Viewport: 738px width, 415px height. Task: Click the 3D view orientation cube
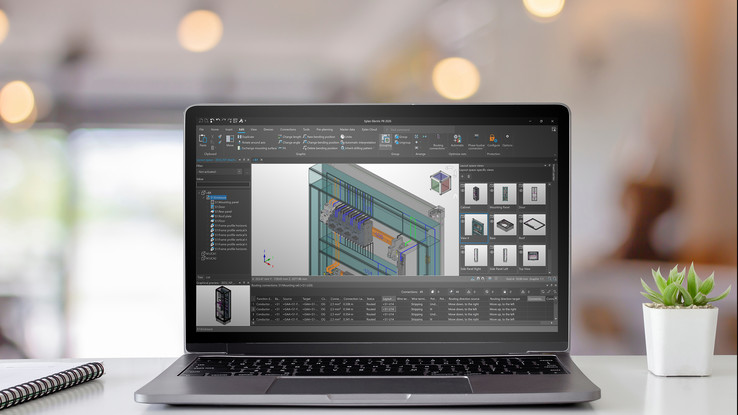coord(439,184)
